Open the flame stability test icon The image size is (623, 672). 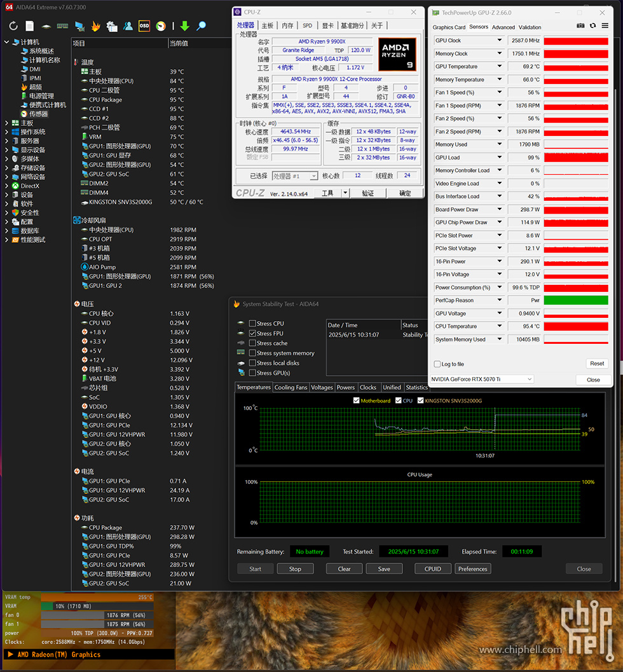tap(95, 26)
